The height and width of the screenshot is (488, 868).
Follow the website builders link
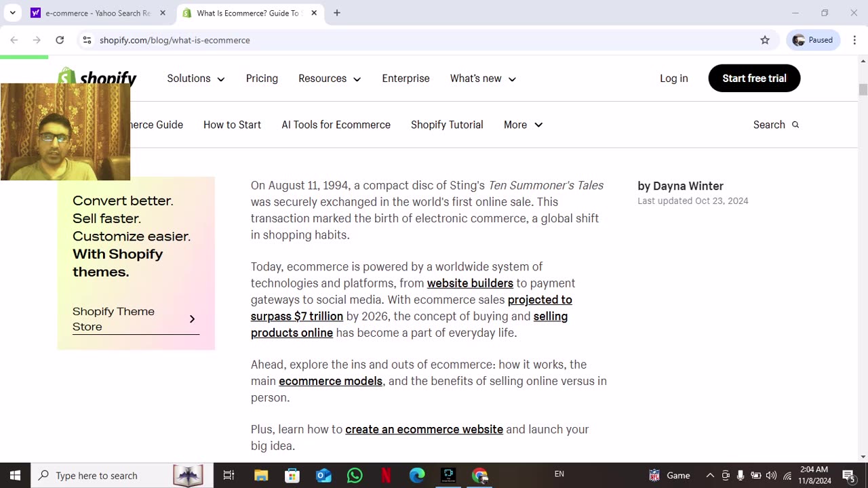[470, 283]
